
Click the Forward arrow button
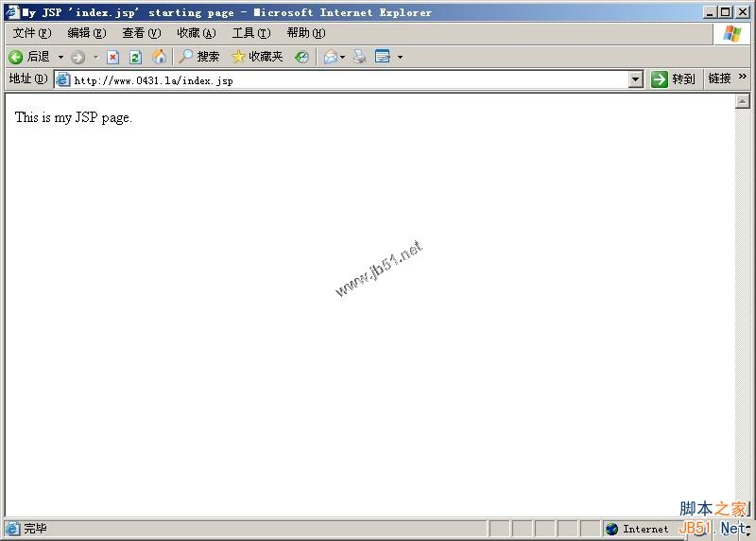point(77,57)
